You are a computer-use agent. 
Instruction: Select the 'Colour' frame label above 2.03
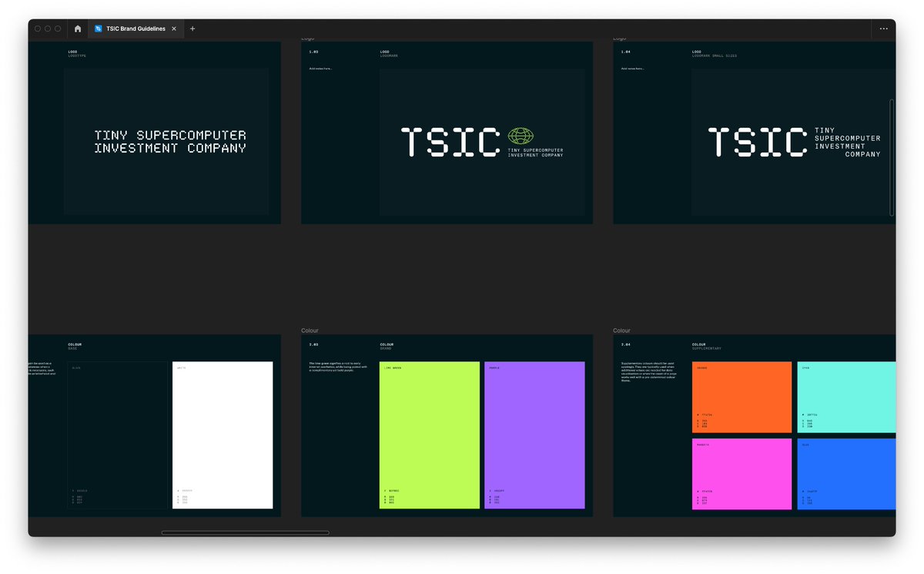(x=310, y=331)
